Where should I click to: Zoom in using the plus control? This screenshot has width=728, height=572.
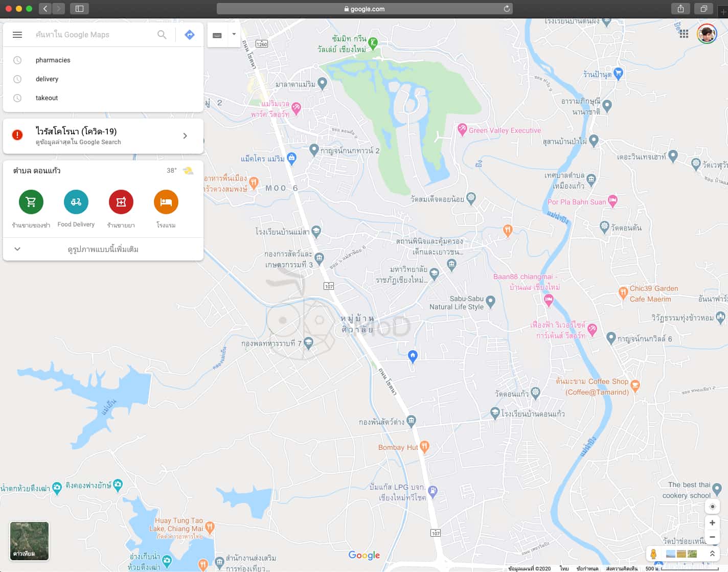click(712, 522)
